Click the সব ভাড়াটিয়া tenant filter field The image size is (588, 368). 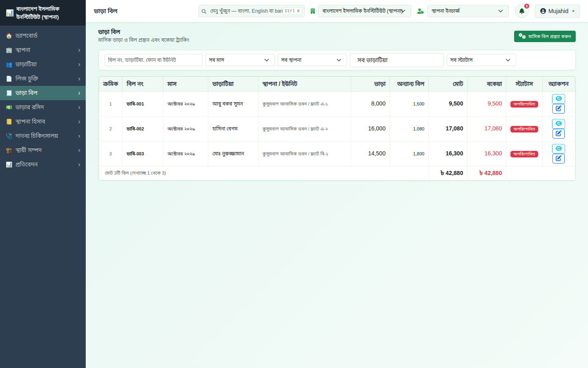click(396, 60)
